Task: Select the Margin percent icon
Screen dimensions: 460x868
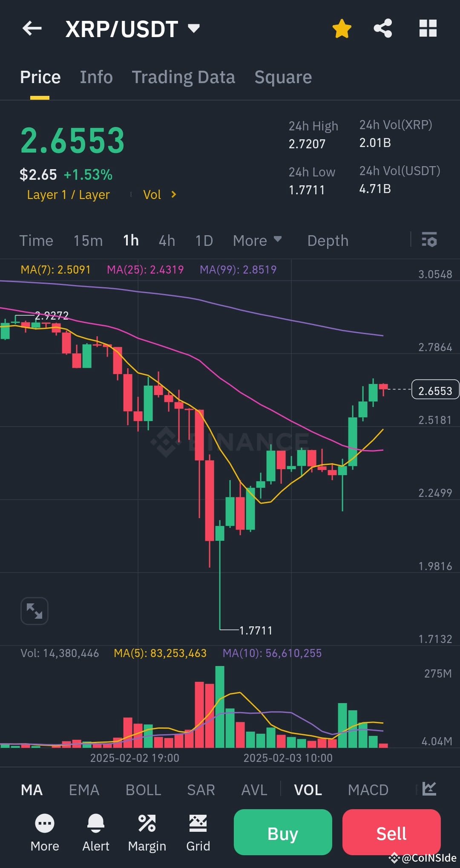Action: click(x=147, y=823)
